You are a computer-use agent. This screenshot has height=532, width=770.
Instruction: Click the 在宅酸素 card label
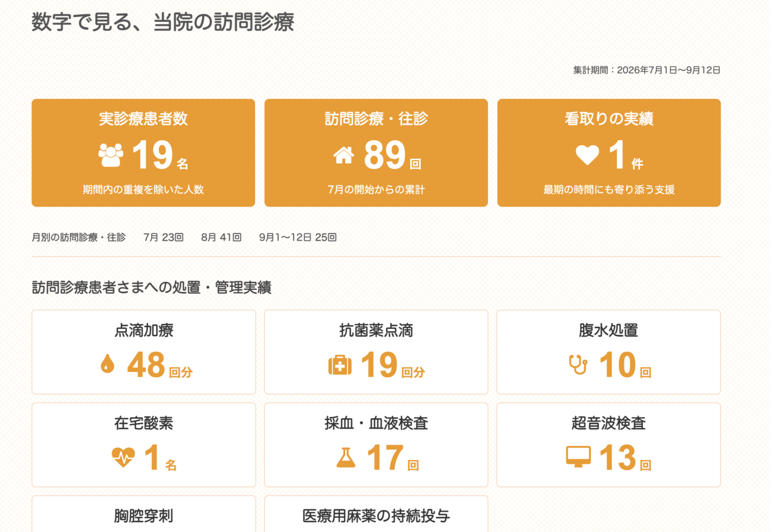click(144, 423)
